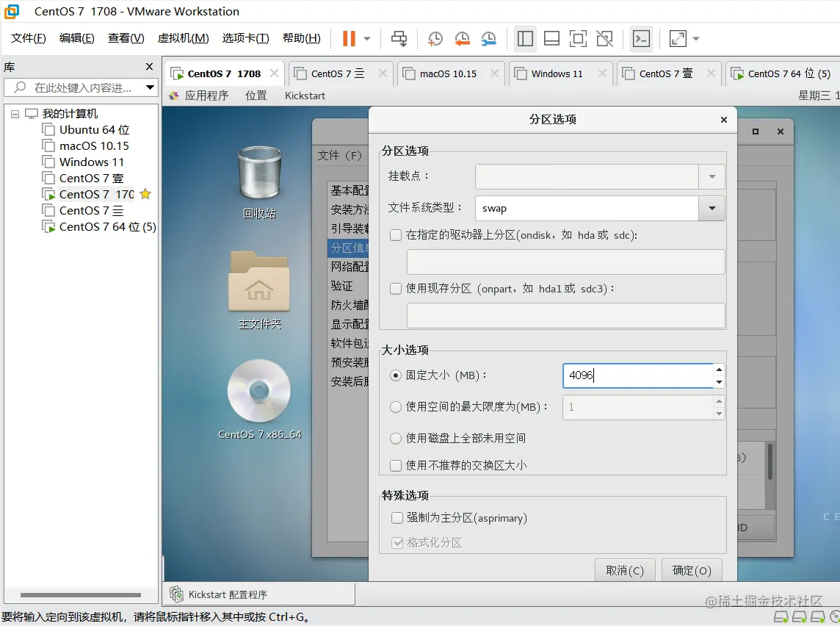
Task: Collapse the 我的计算机 tree node
Action: pos(15,114)
